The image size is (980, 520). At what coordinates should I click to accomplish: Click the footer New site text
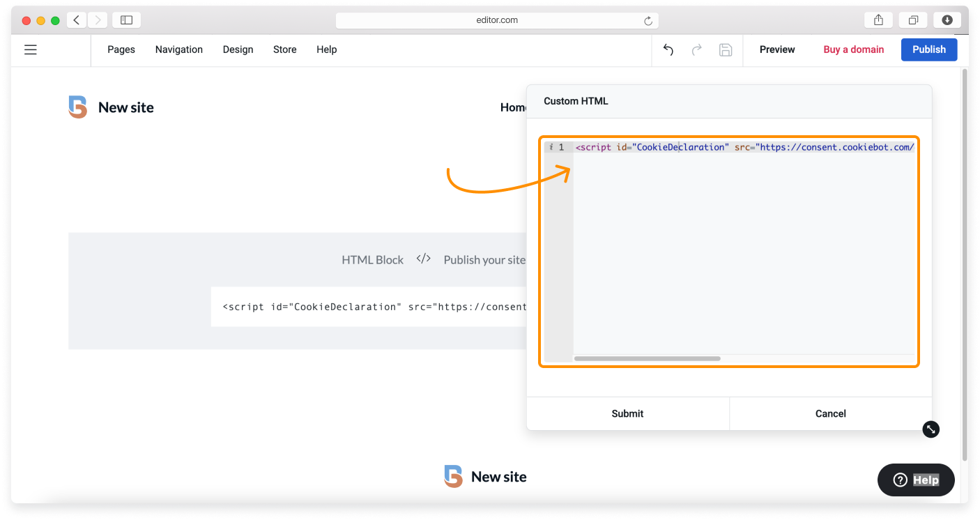(x=499, y=477)
